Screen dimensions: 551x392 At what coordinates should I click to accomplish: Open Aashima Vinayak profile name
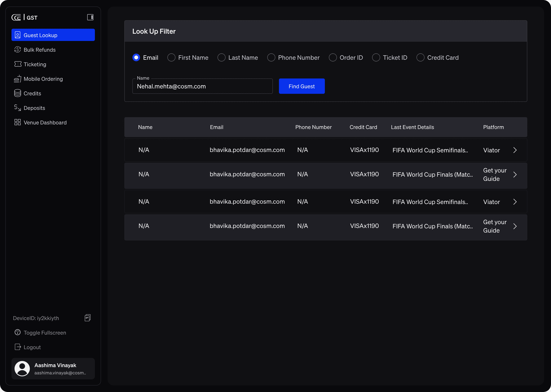point(55,365)
